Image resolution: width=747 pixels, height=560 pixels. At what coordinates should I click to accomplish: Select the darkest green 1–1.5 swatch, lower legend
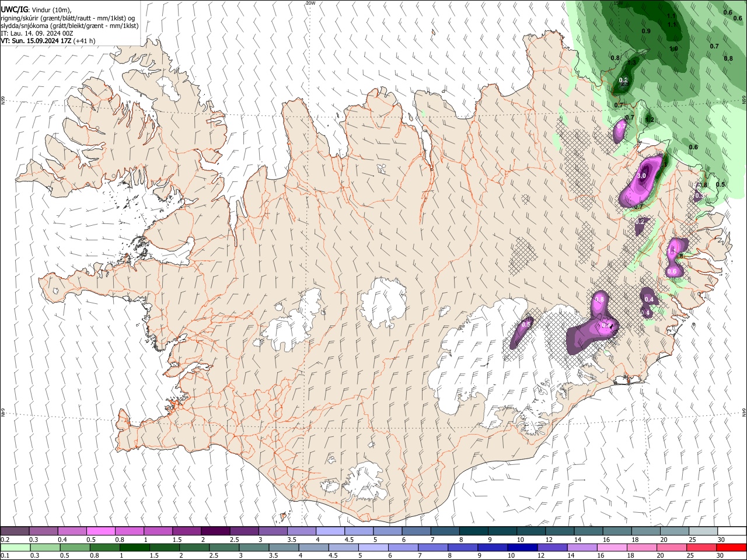[x=134, y=547]
